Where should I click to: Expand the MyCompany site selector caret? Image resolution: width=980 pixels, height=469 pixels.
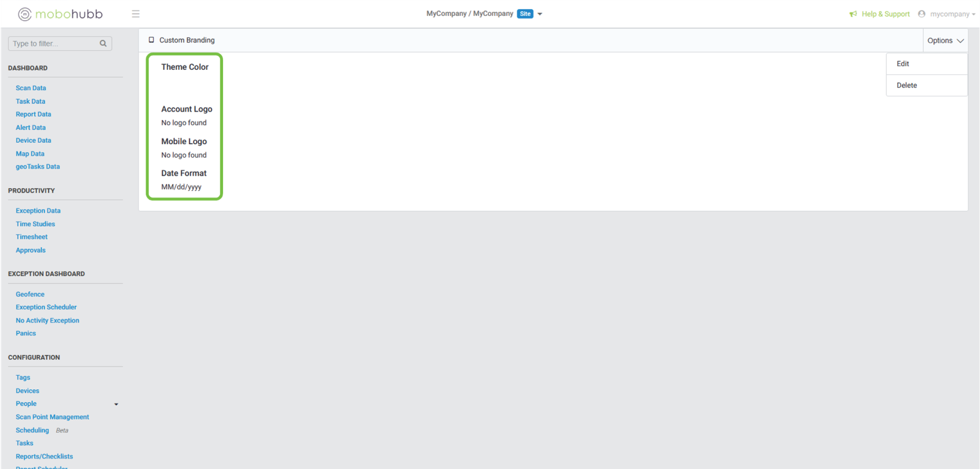tap(540, 14)
